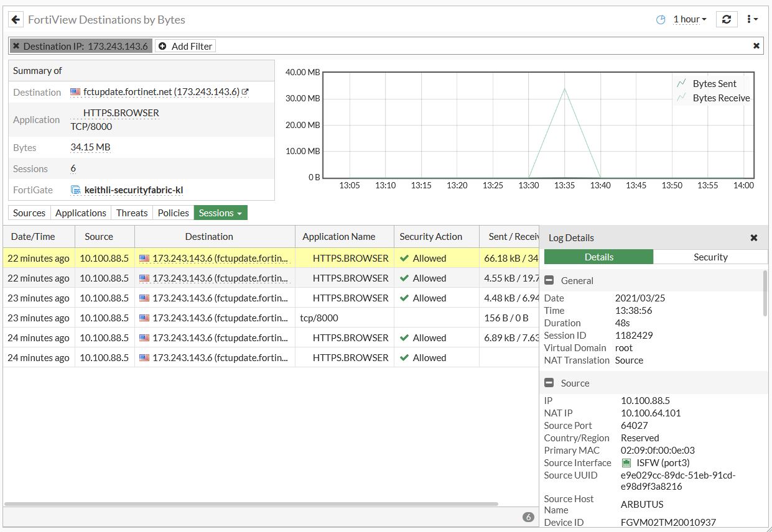Open external link icon next to fctupdate.fortinet.net
This screenshot has height=532, width=772.
(246, 92)
